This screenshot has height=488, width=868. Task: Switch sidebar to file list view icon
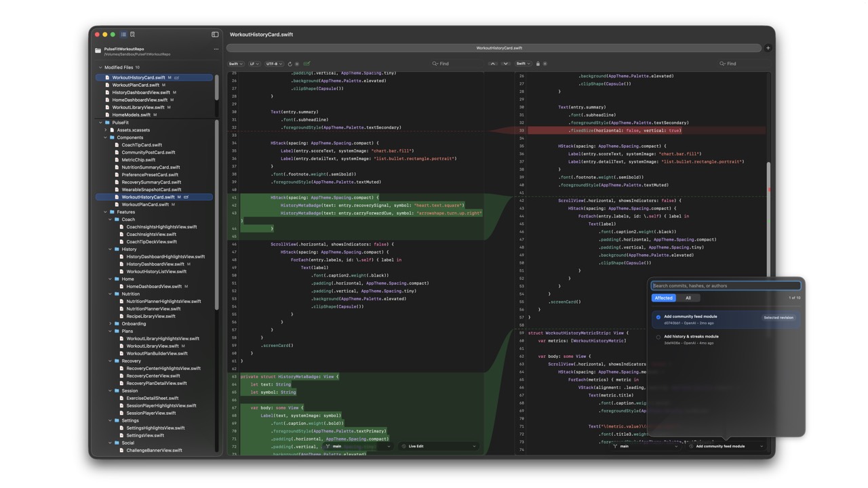click(x=123, y=34)
